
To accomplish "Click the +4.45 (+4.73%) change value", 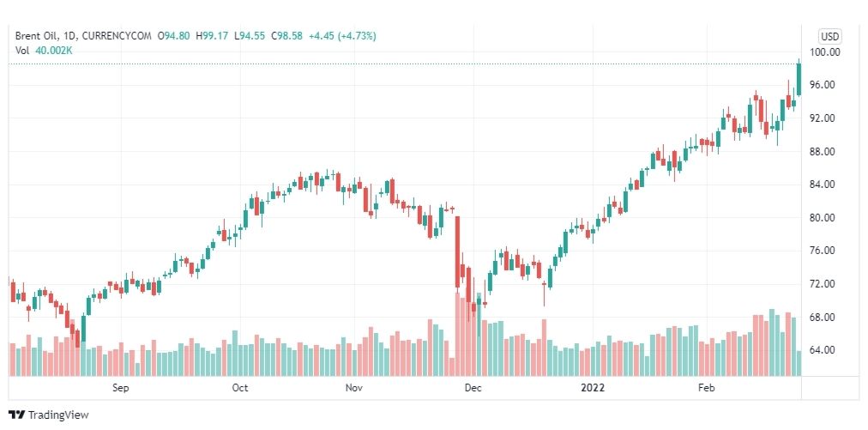I will coord(342,36).
